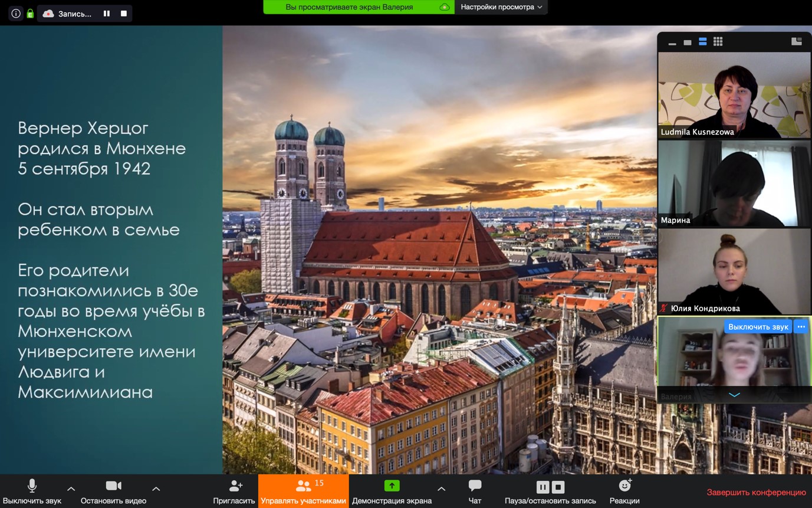Expand audio options arrow beside microphone
This screenshot has height=508, width=812.
coord(71,489)
